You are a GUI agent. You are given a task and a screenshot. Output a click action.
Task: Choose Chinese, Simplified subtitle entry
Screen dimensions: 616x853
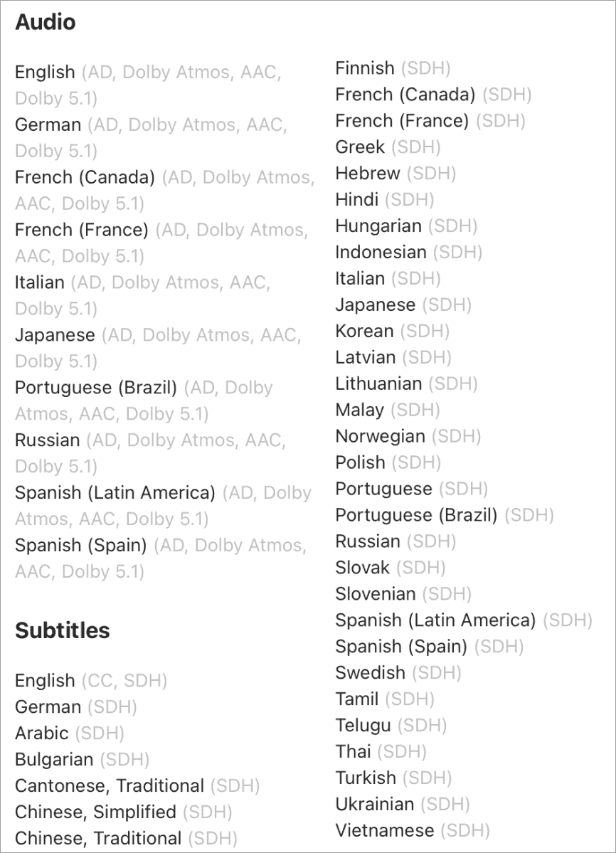point(95,812)
